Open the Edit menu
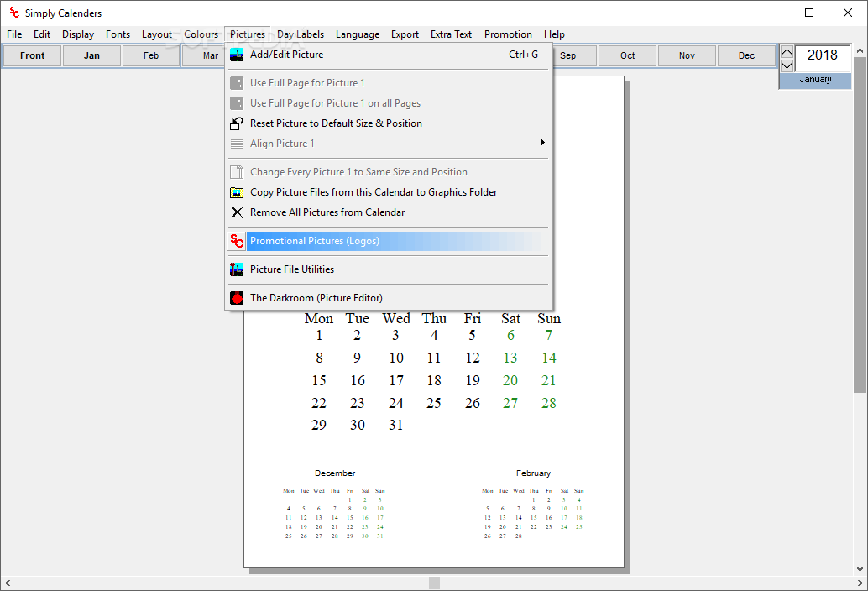The height and width of the screenshot is (591, 868). coord(41,34)
